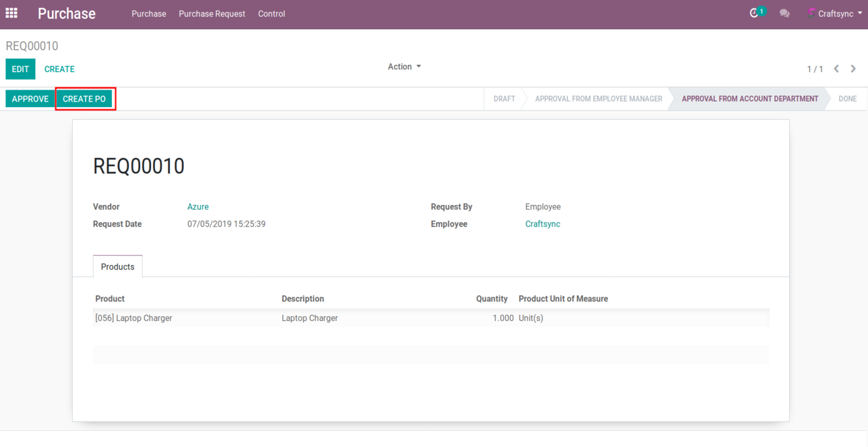Click the Edit button
Screen dimensions: 868x447
click(x=20, y=69)
